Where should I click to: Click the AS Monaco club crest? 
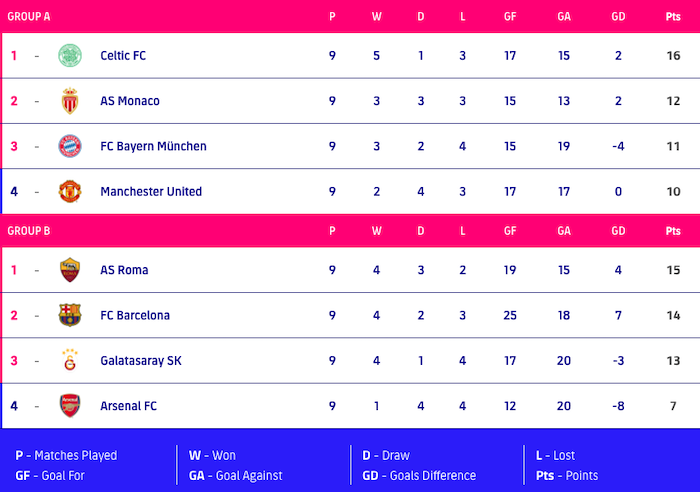point(70,101)
